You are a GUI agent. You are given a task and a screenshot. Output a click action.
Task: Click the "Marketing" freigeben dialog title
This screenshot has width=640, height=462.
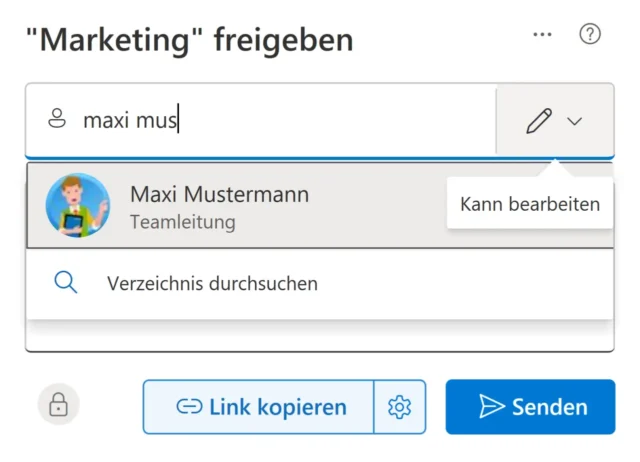tap(190, 40)
